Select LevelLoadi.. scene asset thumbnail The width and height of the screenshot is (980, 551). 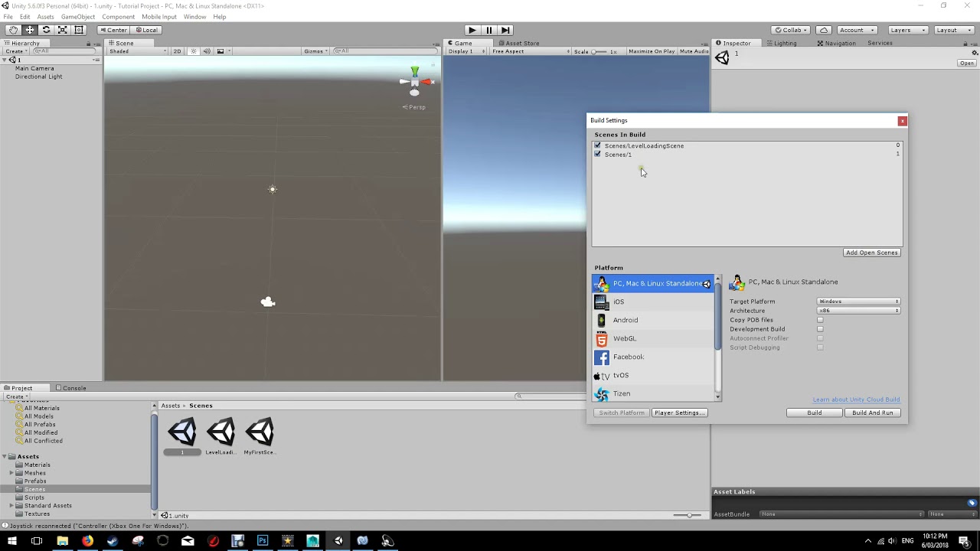220,436
